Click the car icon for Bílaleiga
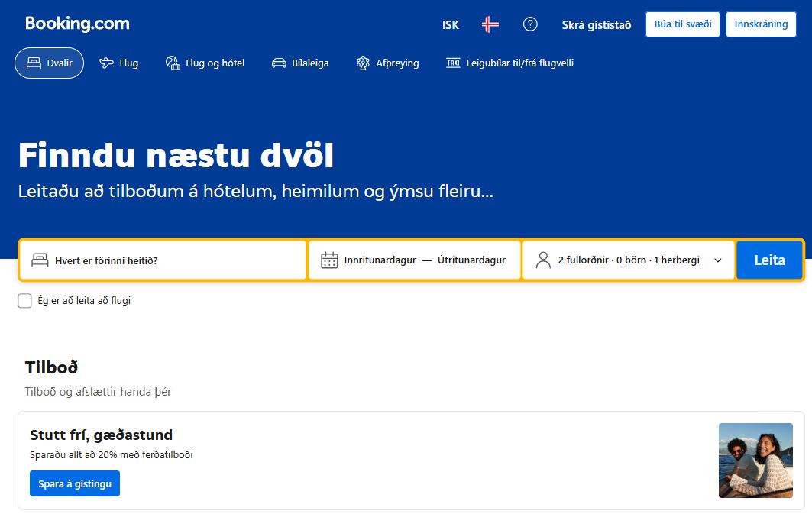The width and height of the screenshot is (812, 514). (x=279, y=63)
